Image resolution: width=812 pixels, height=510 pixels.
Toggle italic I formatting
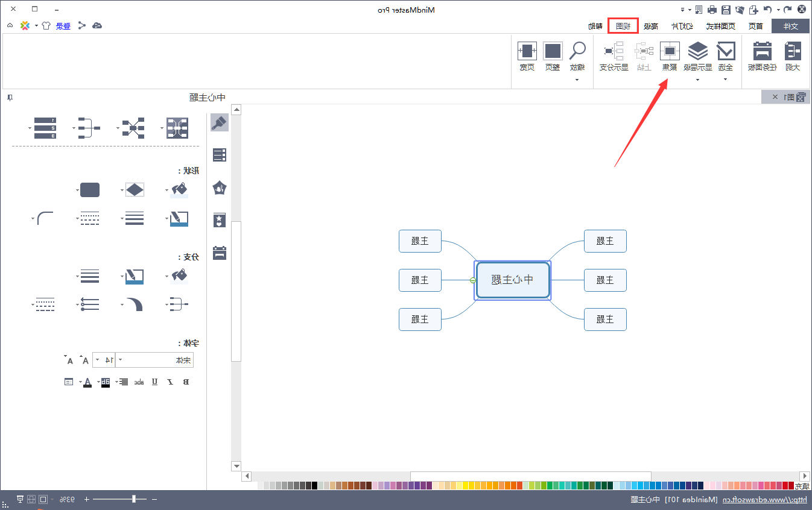170,382
